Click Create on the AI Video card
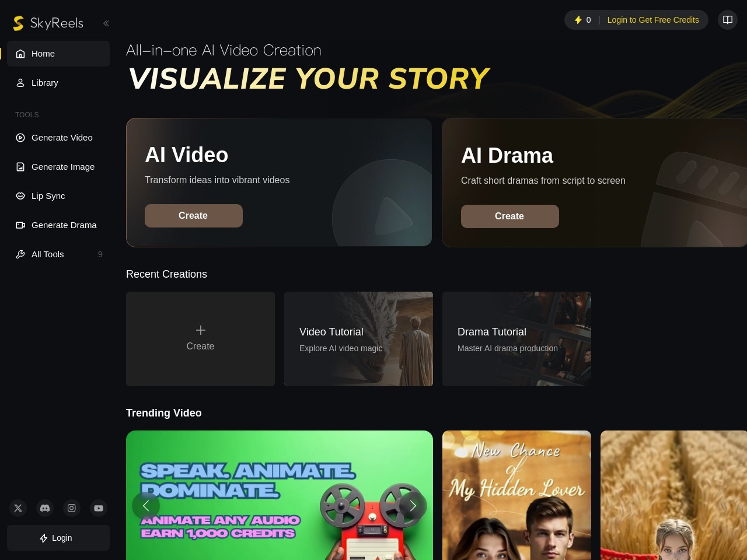 (x=194, y=216)
